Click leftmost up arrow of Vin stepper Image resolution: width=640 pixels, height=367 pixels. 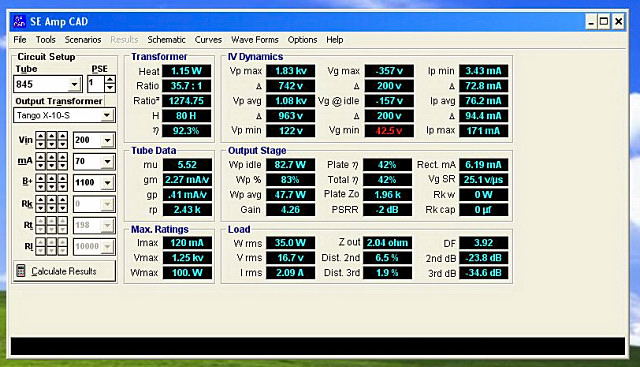(x=40, y=136)
